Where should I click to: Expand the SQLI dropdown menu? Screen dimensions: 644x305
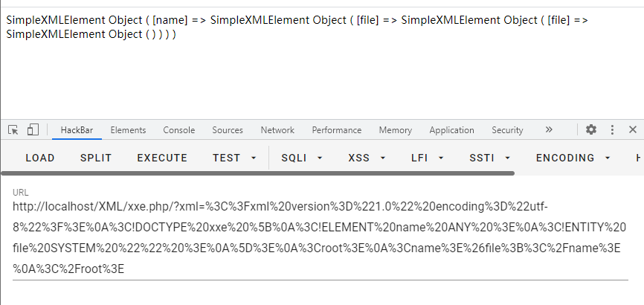coord(302,158)
